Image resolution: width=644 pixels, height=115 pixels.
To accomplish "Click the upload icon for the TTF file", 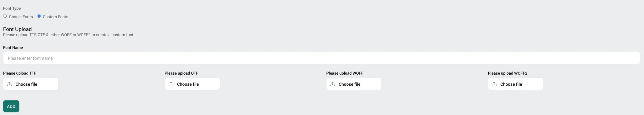I will pos(9,84).
